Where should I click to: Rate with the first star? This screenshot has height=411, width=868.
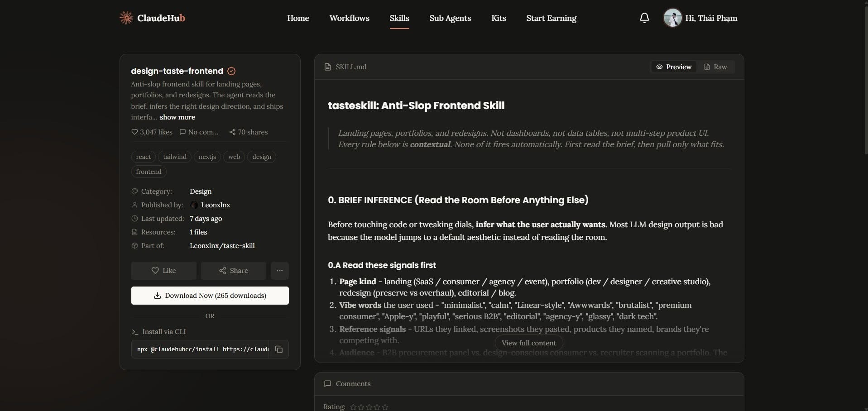tap(353, 407)
